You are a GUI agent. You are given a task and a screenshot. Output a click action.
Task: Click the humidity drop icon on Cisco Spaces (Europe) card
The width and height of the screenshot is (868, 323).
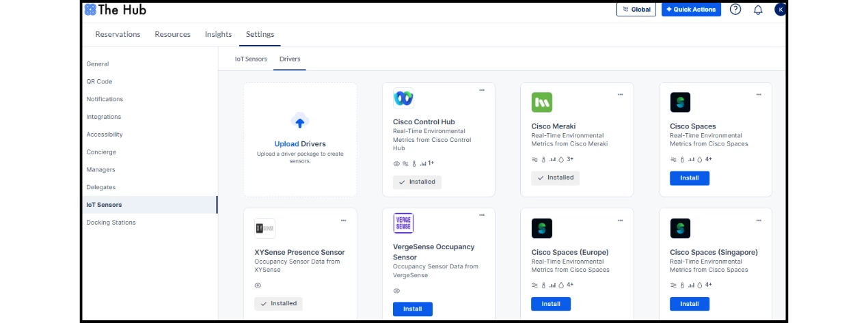click(561, 285)
